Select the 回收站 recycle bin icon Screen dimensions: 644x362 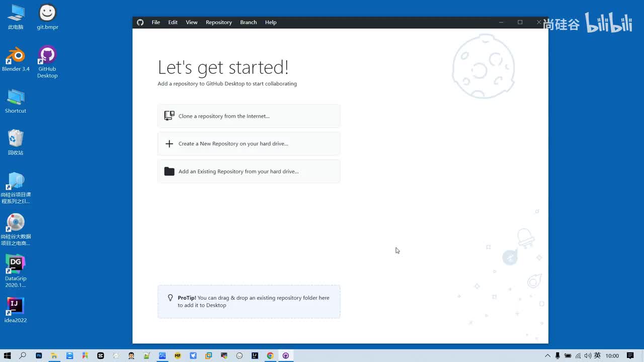[16, 143]
